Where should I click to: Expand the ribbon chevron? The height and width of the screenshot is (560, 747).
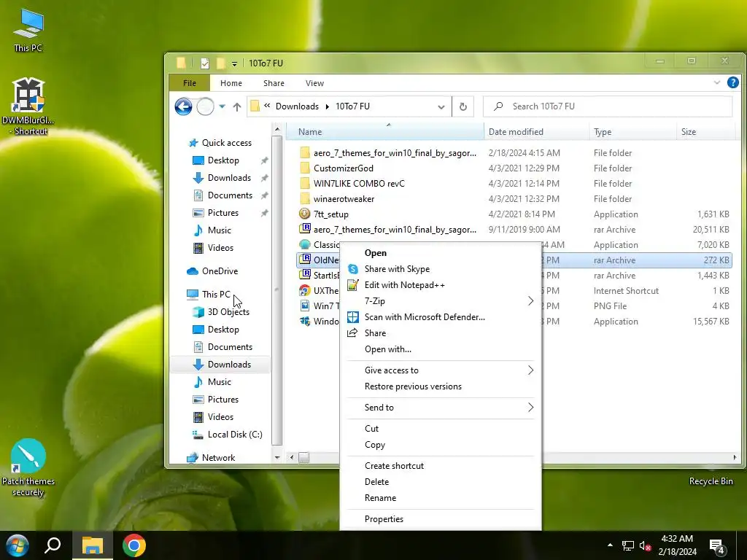[x=717, y=82]
